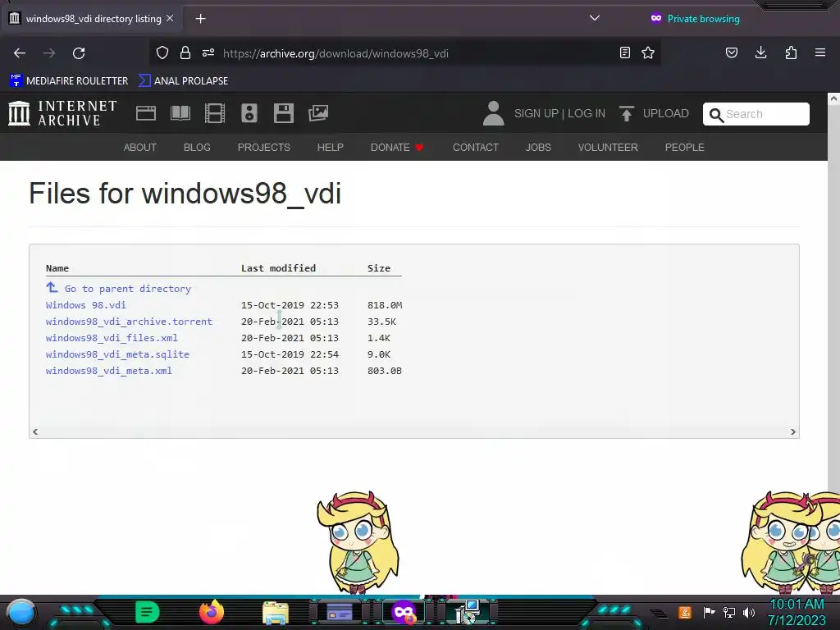The width and height of the screenshot is (840, 630).
Task: Click the Internet Archive logo
Action: click(62, 113)
